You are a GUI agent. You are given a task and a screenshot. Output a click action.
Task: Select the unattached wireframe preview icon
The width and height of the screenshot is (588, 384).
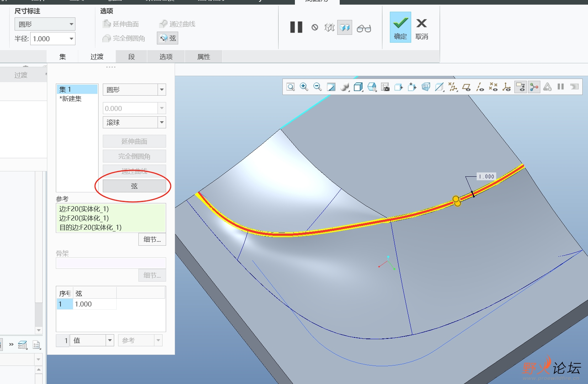click(330, 27)
